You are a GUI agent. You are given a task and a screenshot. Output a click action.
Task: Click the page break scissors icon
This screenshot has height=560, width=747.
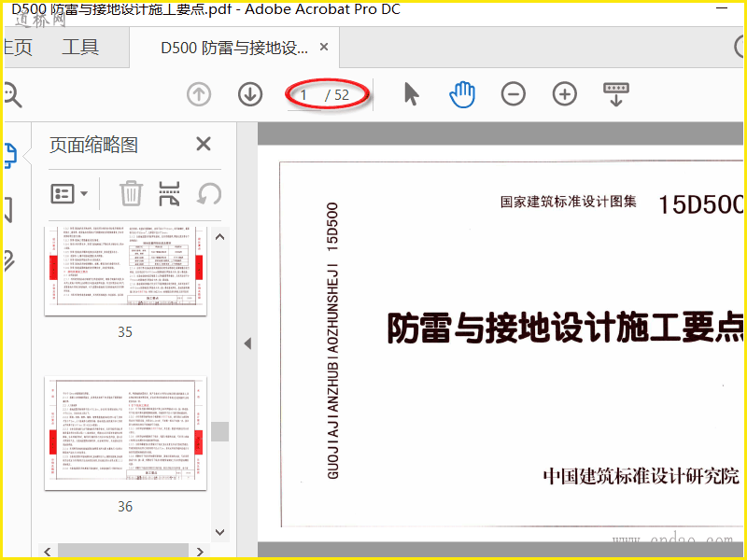(169, 193)
